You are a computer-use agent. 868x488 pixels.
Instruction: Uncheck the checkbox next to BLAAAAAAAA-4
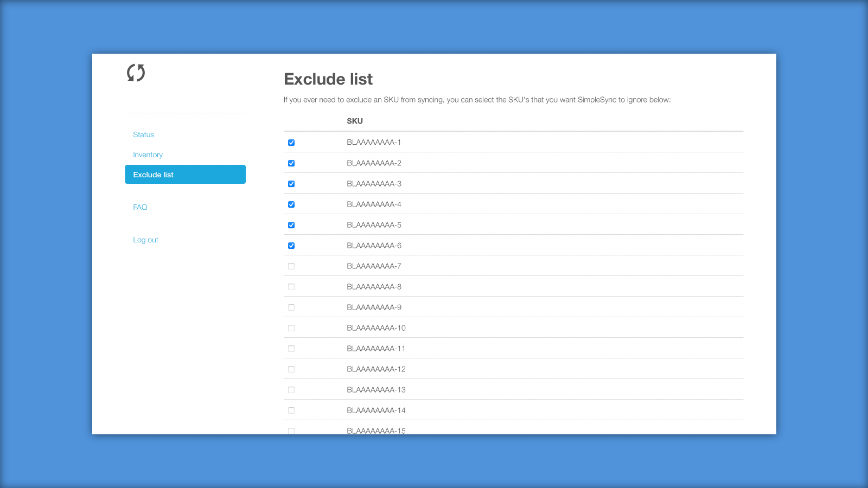point(291,204)
